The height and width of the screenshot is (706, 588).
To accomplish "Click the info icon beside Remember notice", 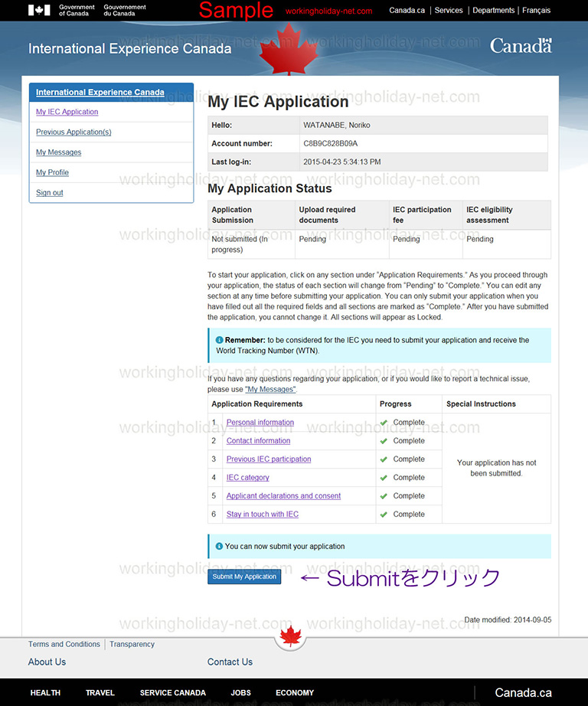I will point(219,340).
